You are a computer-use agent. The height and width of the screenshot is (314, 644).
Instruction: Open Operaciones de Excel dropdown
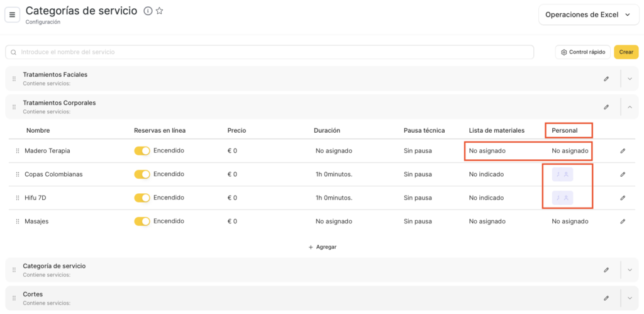coord(588,15)
